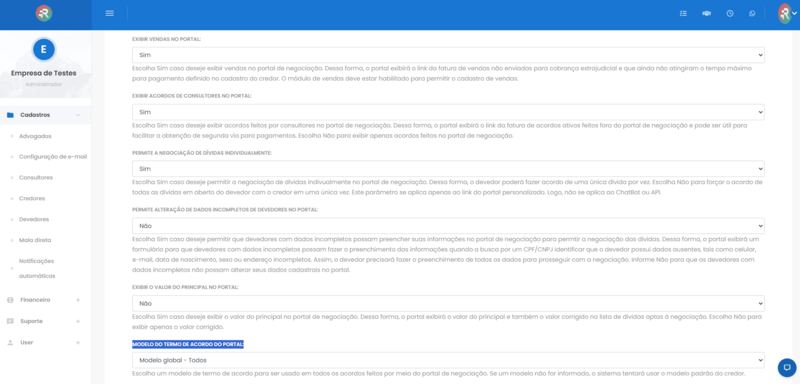Image resolution: width=800 pixels, height=384 pixels.
Task: Open the Exibir vendas no portal dropdown
Action: point(448,55)
